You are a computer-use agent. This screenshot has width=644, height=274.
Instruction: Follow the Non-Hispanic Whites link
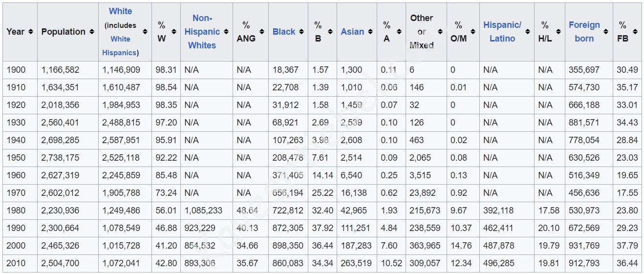[202, 32]
